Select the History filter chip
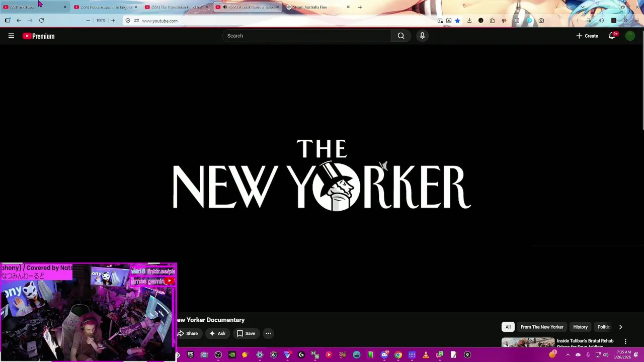644x362 pixels. (580, 327)
